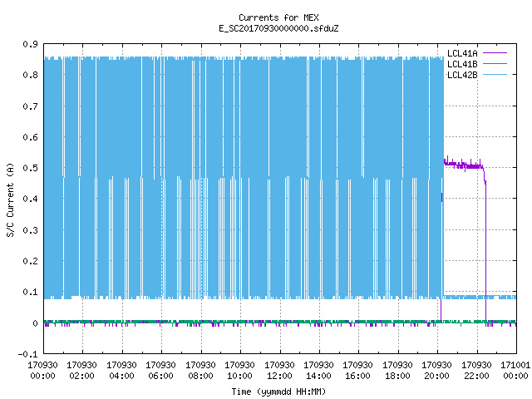This screenshot has height=399, width=532.
Task: Click the 170930 02:00 x-axis tick label
Action: coord(81,371)
